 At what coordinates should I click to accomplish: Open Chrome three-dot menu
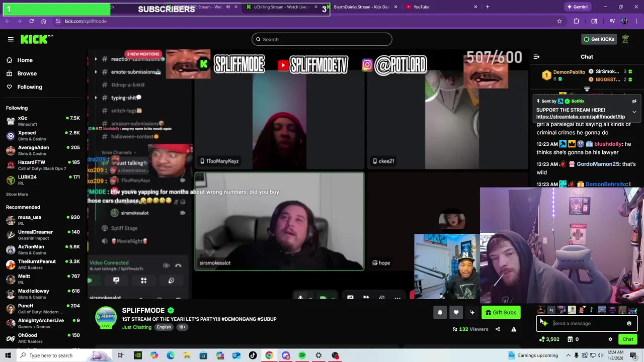636,21
